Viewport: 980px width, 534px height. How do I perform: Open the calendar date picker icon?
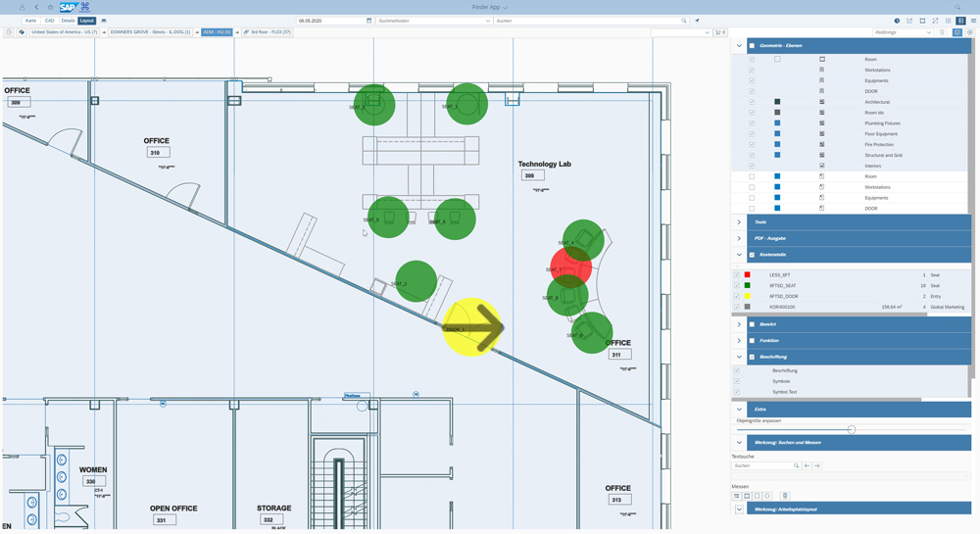pyautogui.click(x=368, y=21)
